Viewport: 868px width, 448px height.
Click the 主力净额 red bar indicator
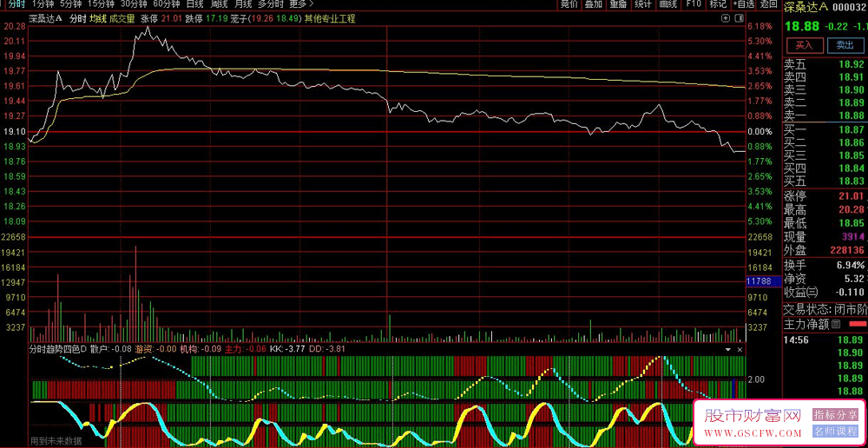click(x=858, y=324)
